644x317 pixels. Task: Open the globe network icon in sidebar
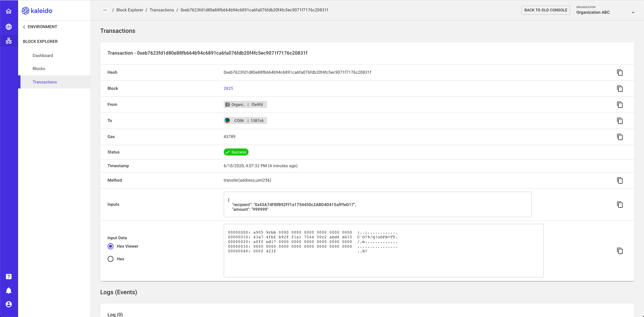pos(9,27)
